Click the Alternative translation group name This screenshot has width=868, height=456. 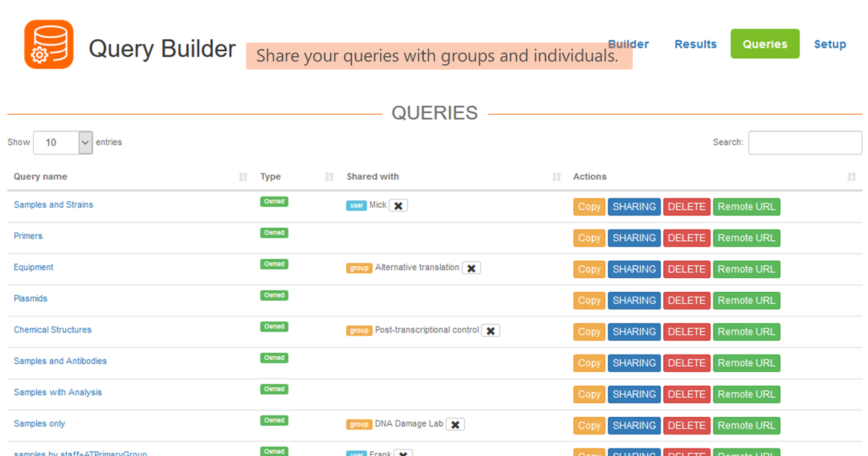click(x=417, y=268)
